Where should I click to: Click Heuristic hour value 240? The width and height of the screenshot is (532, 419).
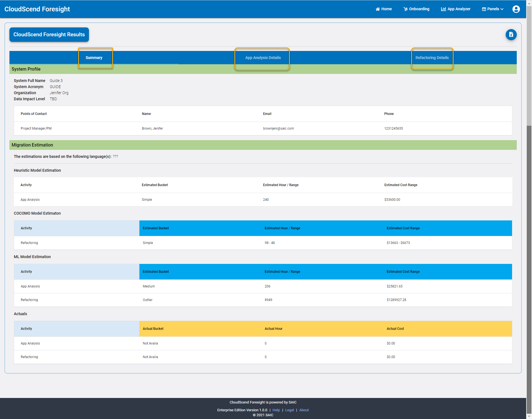pyautogui.click(x=266, y=200)
